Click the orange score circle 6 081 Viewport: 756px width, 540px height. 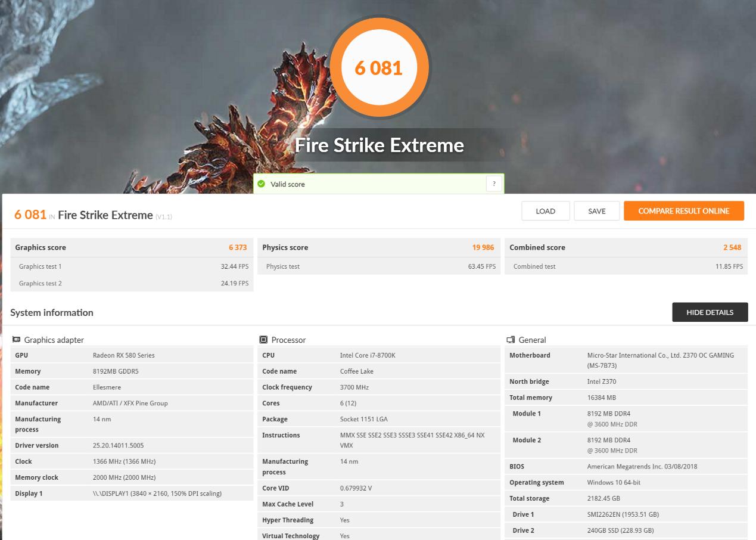click(x=379, y=67)
